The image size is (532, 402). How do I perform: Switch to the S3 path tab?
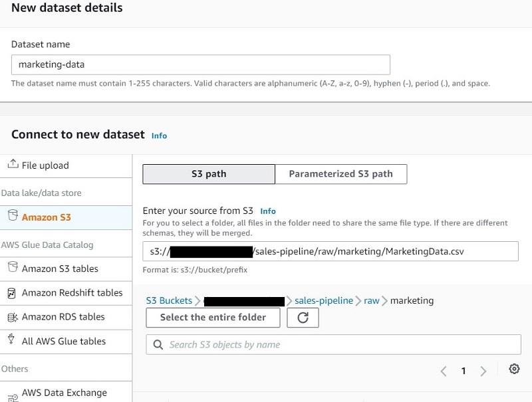(x=209, y=174)
